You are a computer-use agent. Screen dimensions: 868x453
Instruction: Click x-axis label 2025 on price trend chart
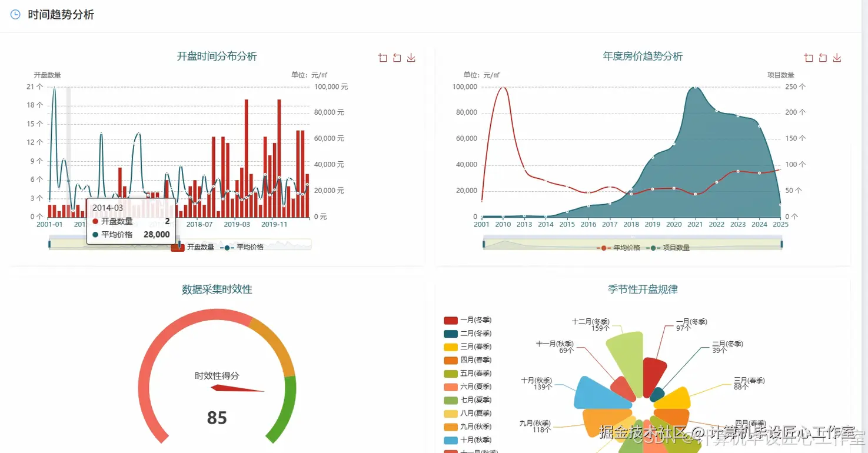click(781, 224)
